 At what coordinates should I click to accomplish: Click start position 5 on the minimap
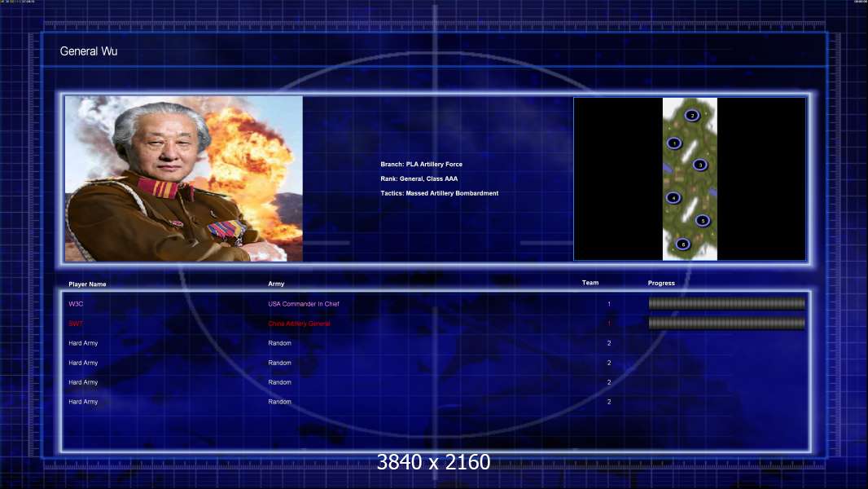(x=703, y=220)
